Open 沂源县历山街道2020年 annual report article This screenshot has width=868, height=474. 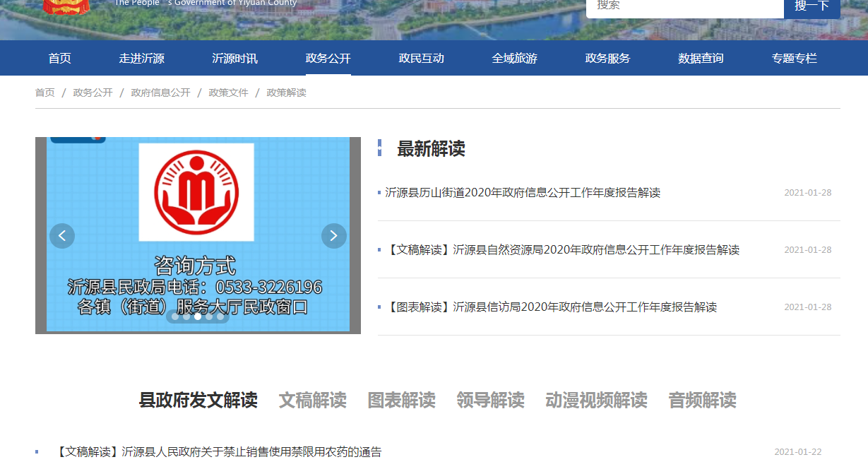pos(523,193)
